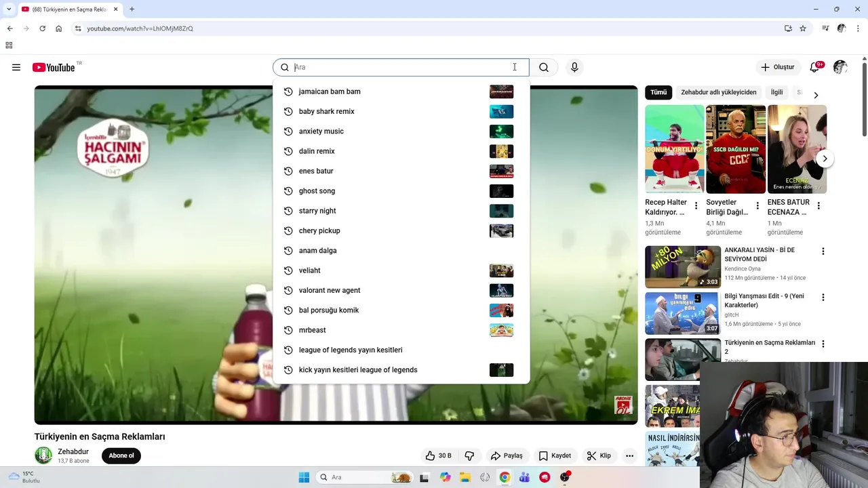868x488 pixels.
Task: Open the 'Bilgi Yarışması Edit - 9' thumbnail
Action: [x=683, y=313]
